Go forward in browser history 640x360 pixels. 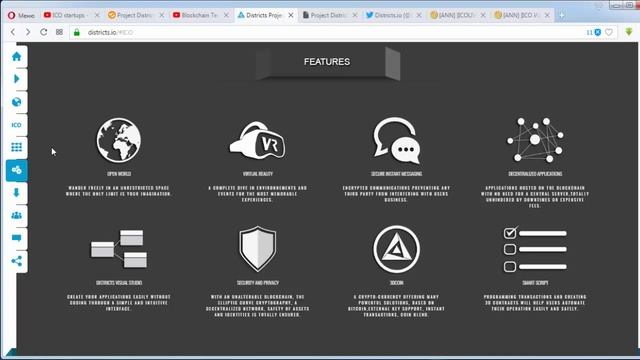pyautogui.click(x=28, y=32)
